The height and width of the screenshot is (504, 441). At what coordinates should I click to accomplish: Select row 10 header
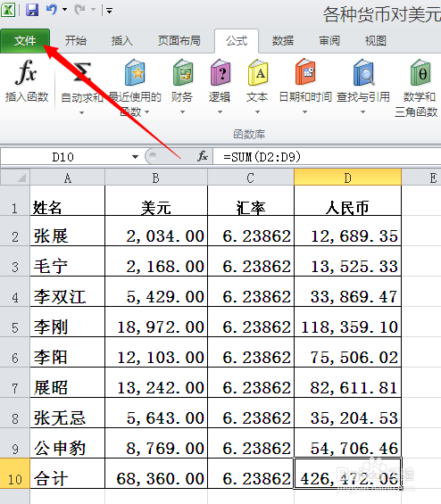tap(15, 474)
